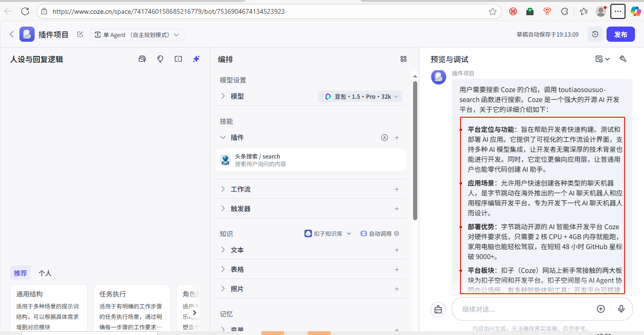The width and height of the screenshot is (644, 335).
Task: Click the address bar URL field
Action: coord(268,11)
